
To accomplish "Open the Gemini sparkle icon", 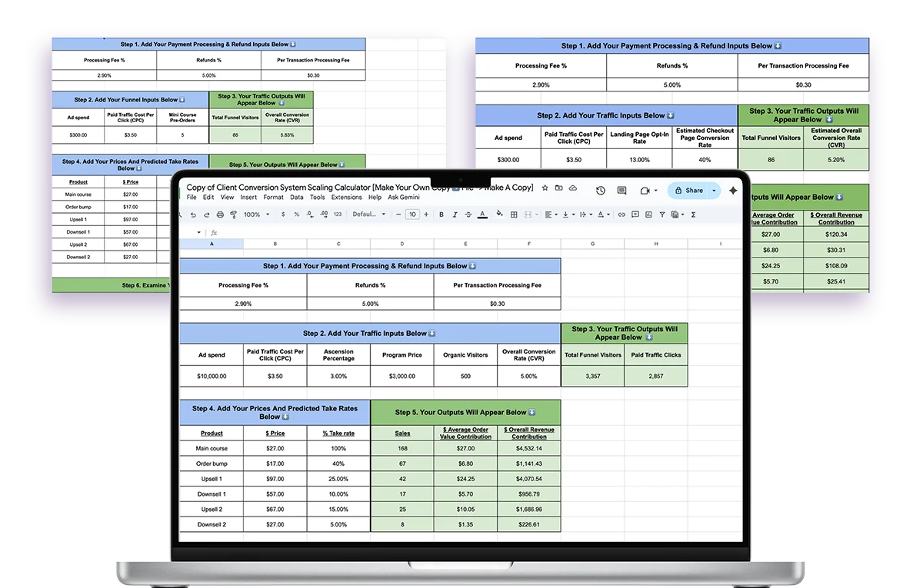I will click(733, 191).
